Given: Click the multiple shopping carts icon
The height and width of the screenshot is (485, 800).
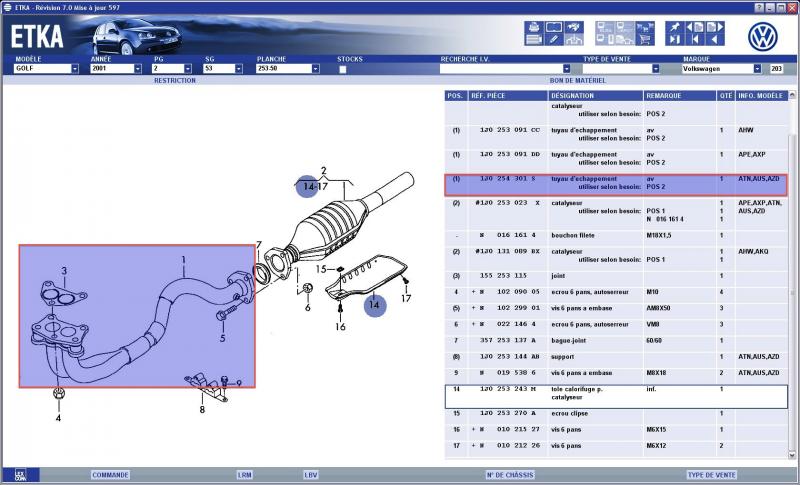Looking at the screenshot, I should point(644,27).
